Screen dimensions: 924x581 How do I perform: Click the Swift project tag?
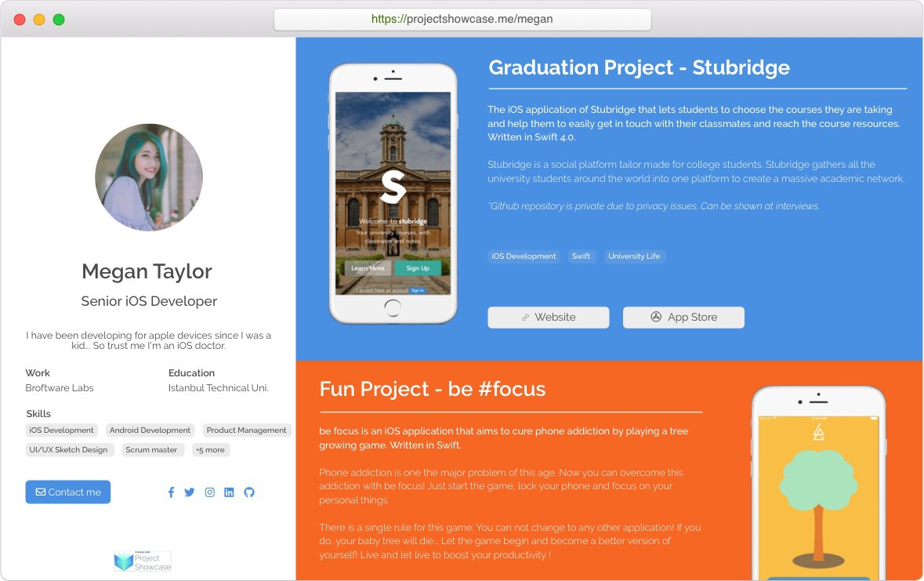pos(581,256)
